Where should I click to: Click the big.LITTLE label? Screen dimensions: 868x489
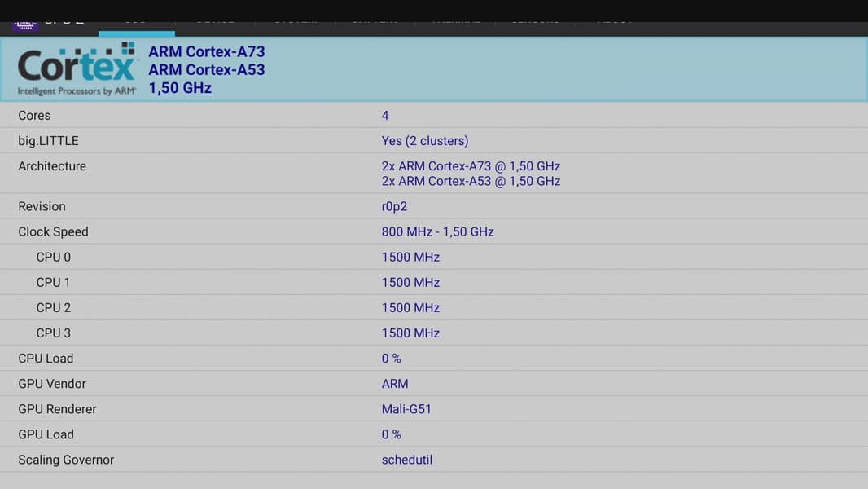(x=48, y=141)
